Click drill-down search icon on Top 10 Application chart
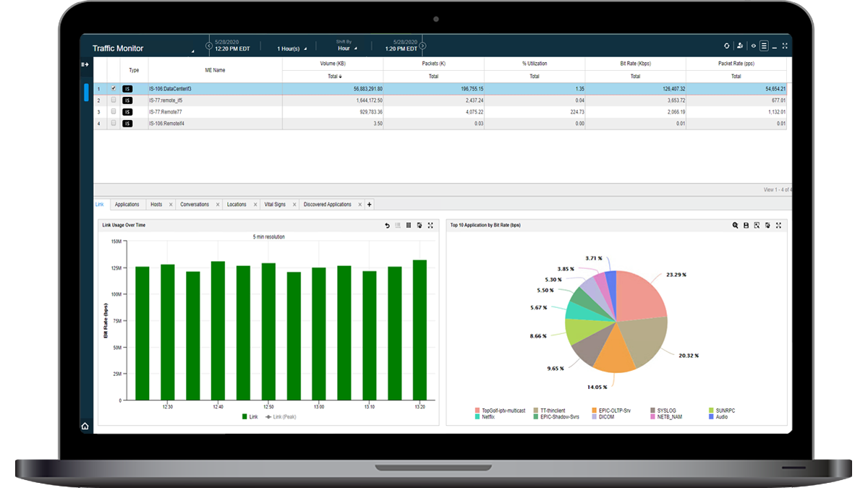The height and width of the screenshot is (488, 868). pos(757,226)
